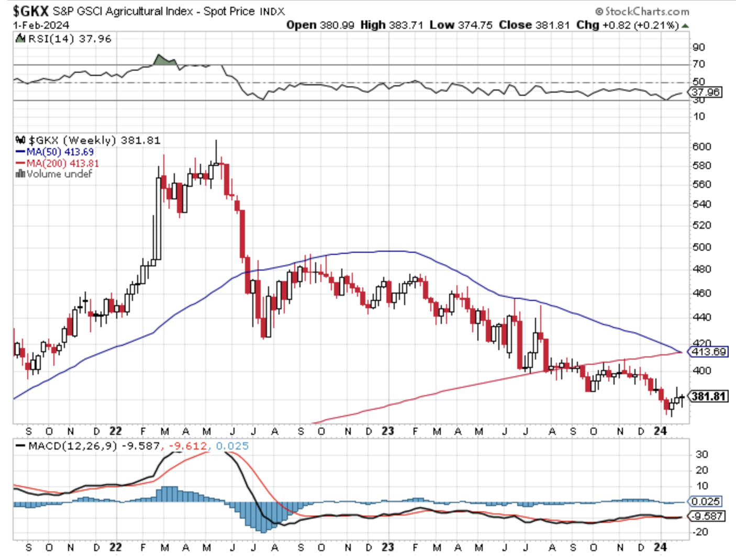Image resolution: width=736 pixels, height=560 pixels.
Task: Click the High 383.71 value
Action: tap(392, 25)
